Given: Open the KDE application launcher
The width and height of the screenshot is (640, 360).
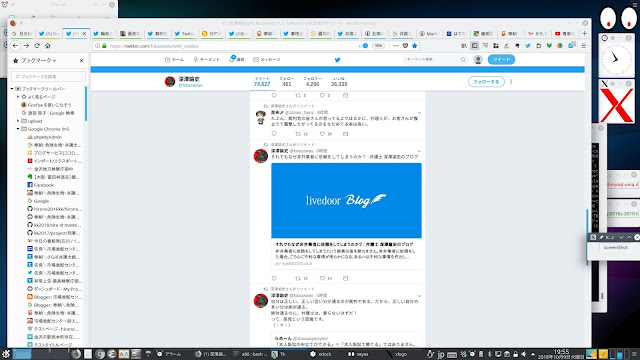Looking at the screenshot, I should point(5,354).
